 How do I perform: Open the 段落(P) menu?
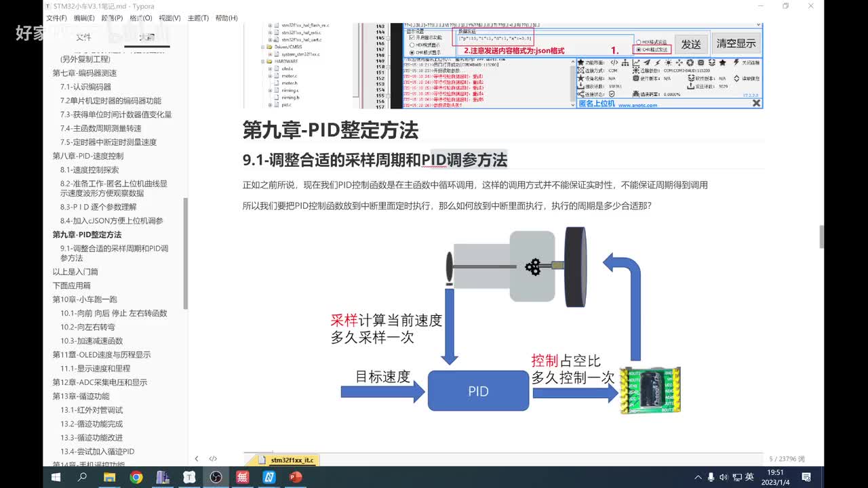[x=112, y=18]
